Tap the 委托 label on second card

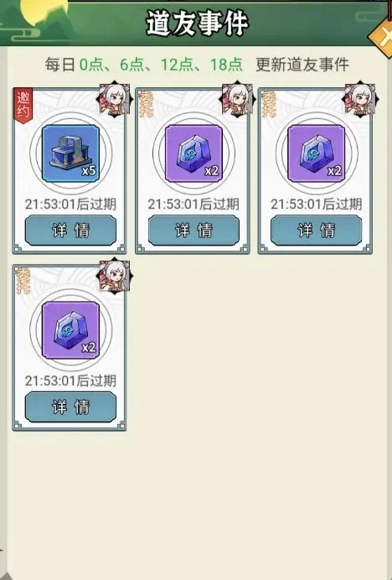[147, 105]
